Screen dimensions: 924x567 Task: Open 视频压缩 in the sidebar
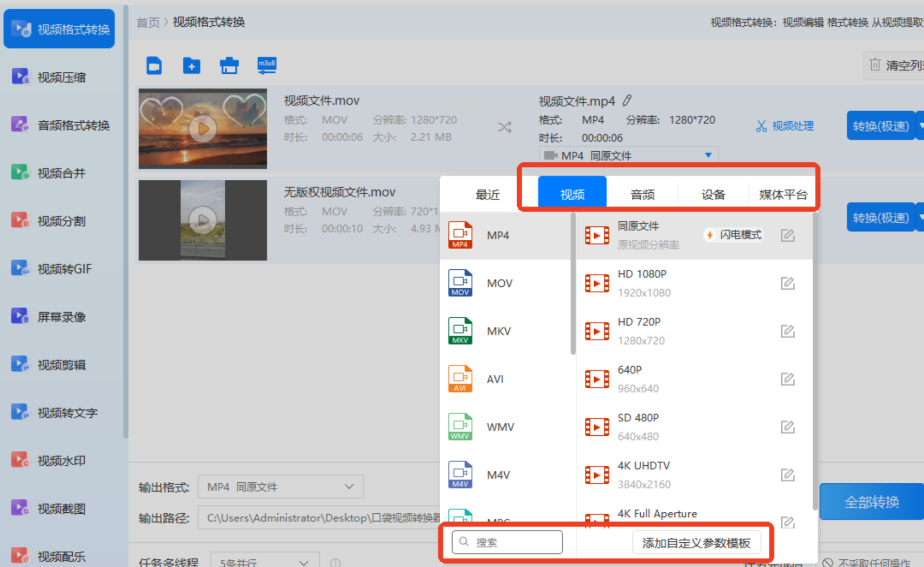[x=61, y=78]
